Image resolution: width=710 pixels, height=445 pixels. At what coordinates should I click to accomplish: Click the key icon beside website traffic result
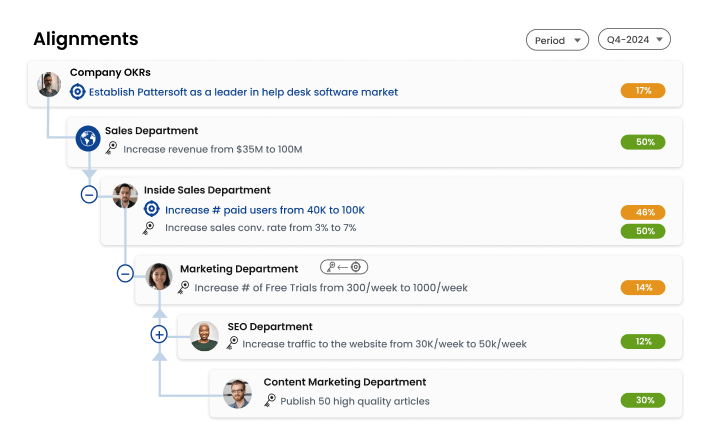point(232,343)
